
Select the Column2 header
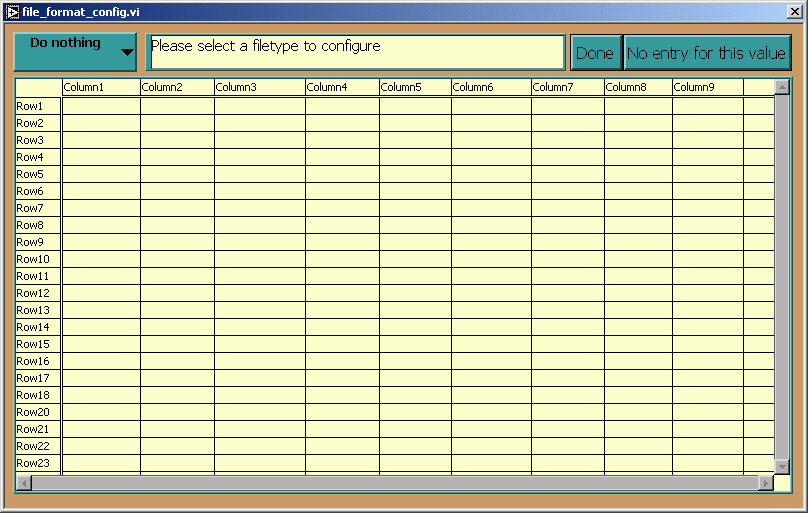(x=177, y=87)
